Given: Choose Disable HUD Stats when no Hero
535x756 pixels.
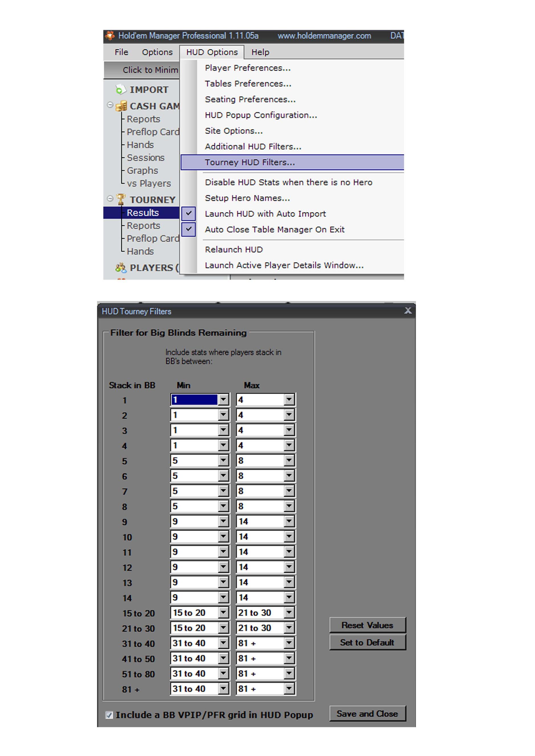Looking at the screenshot, I should pos(288,182).
